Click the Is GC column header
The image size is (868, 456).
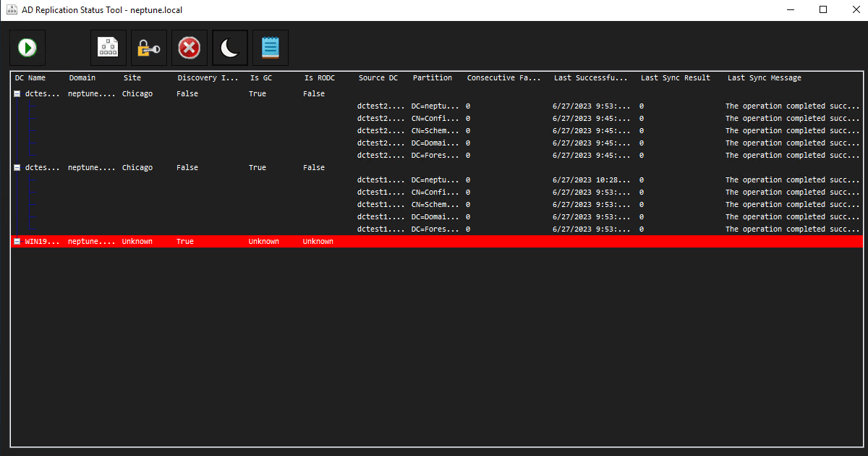(x=261, y=78)
